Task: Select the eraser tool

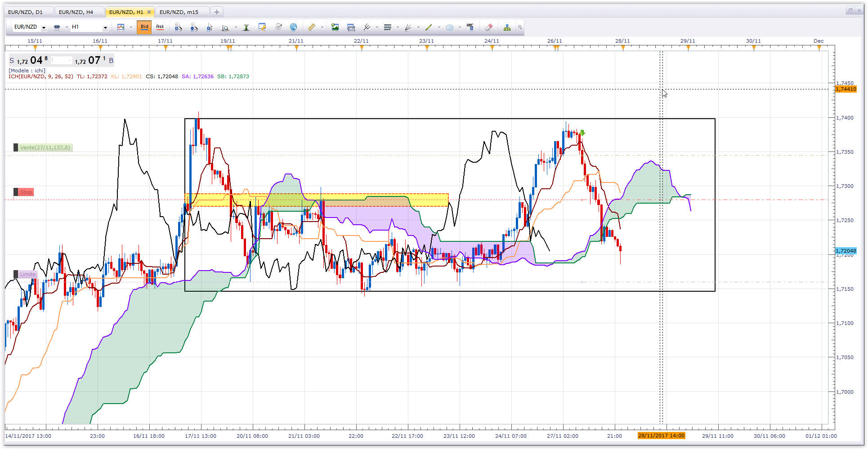Action: coord(489,27)
